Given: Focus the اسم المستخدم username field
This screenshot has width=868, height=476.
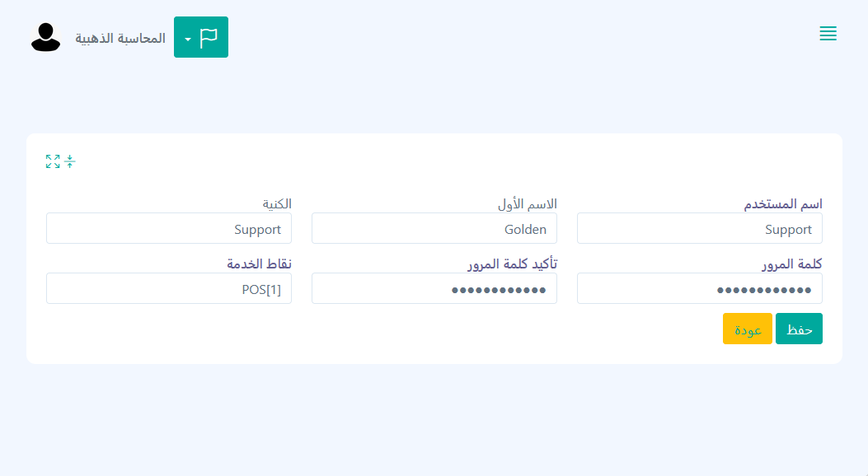Looking at the screenshot, I should [699, 229].
